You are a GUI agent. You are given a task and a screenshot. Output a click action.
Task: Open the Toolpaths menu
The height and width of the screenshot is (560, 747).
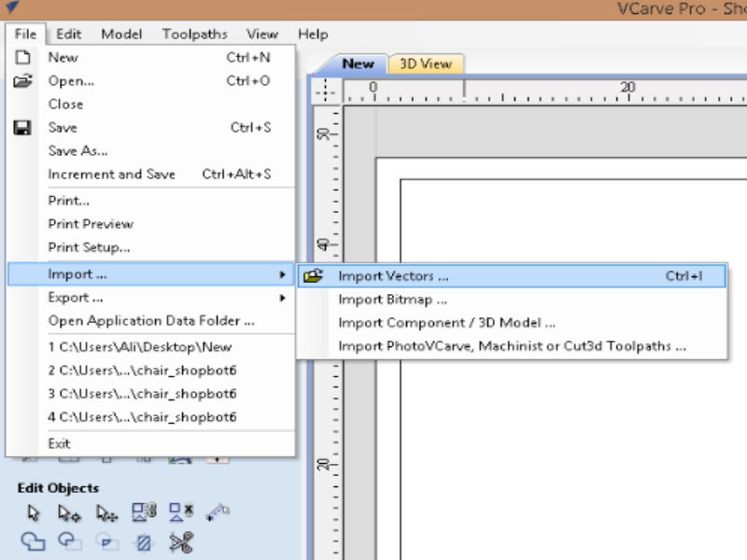[x=195, y=35]
